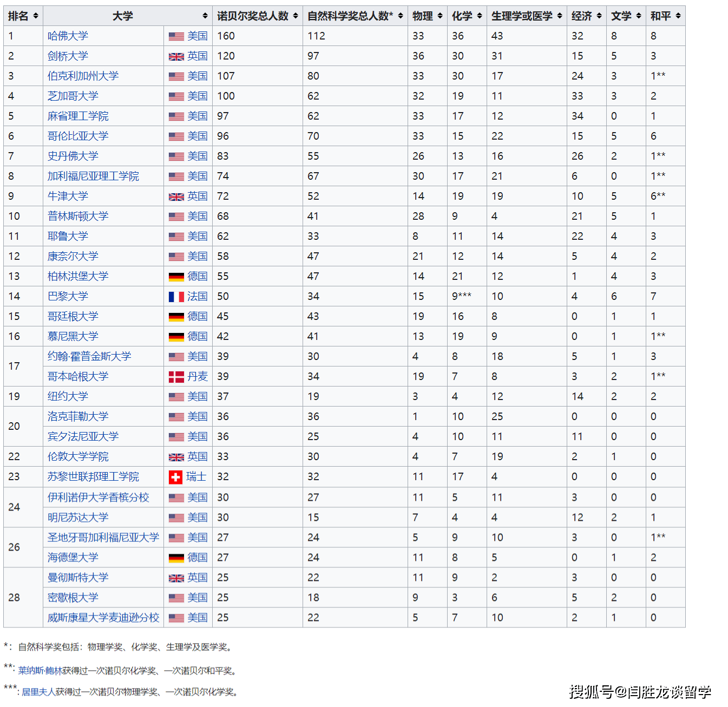This screenshot has height=707, width=728.
Task: Click Danish flag icon in 哥本哈根大学 row
Action: (x=176, y=377)
